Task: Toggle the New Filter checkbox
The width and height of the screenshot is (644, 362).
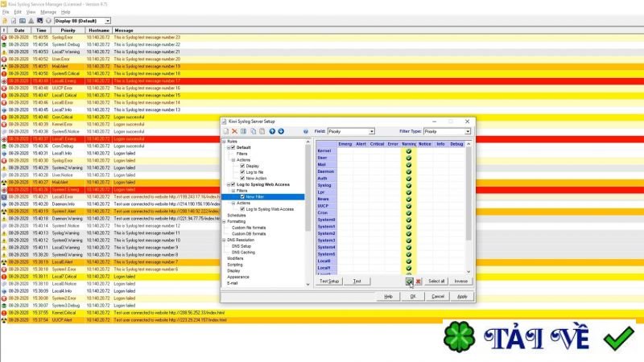Action: click(x=242, y=196)
